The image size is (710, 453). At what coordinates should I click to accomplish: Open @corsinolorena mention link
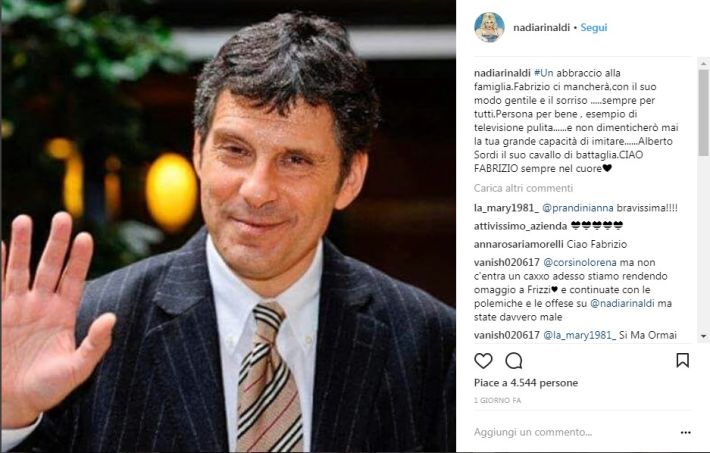(580, 262)
